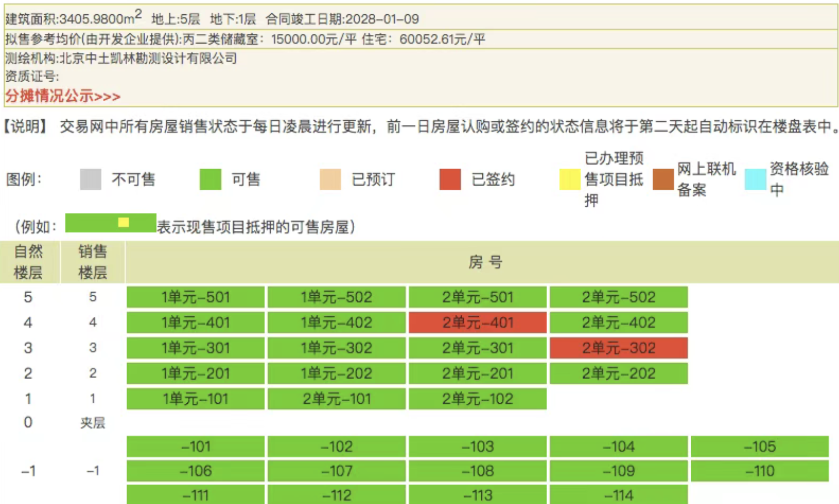Click ground floor unit 1单元-101
The width and height of the screenshot is (839, 504).
point(195,399)
